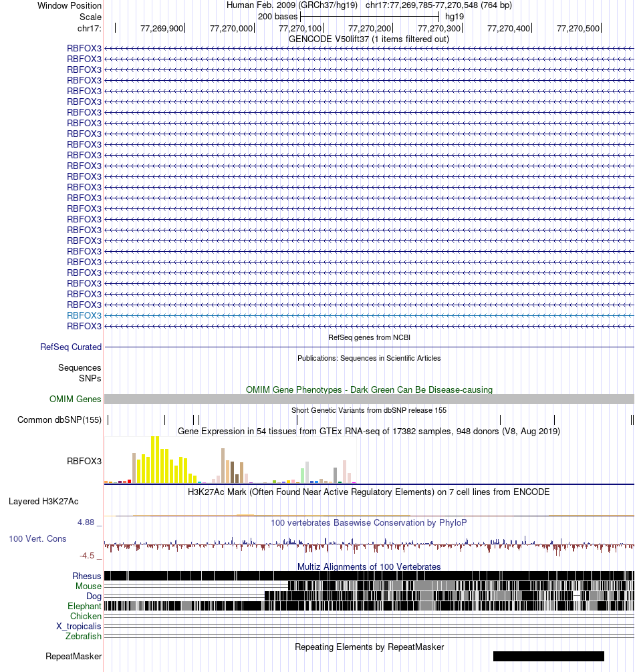Click the Mouse alignment label
Viewport: 635px width, 672px height.
click(88, 586)
